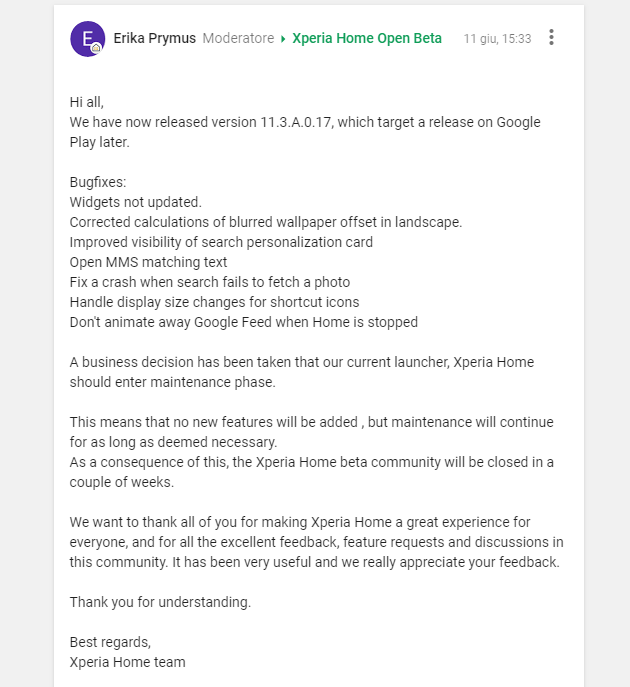
Task: Open the three-dot post options menu
Action: [x=551, y=38]
